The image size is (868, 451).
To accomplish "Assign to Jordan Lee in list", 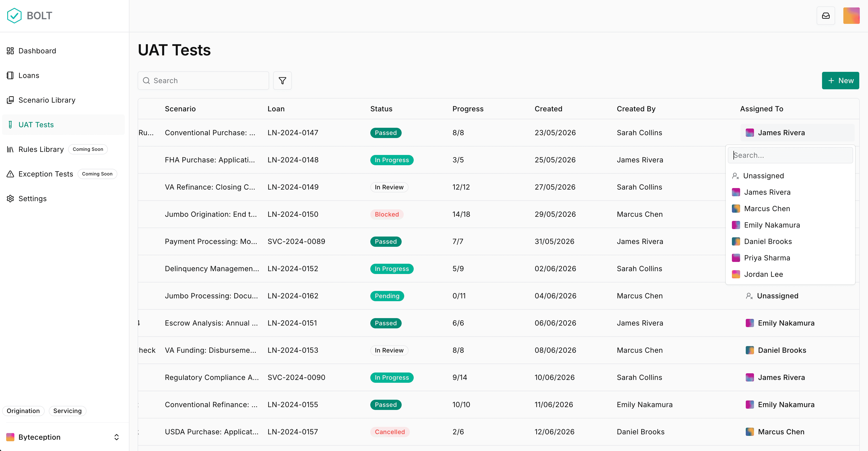I will [790, 274].
